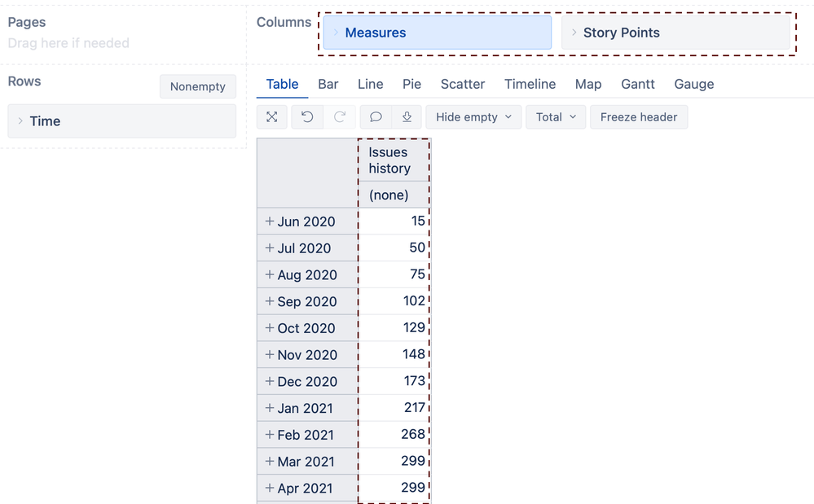
Task: Toggle the Freeze header option
Action: point(639,116)
